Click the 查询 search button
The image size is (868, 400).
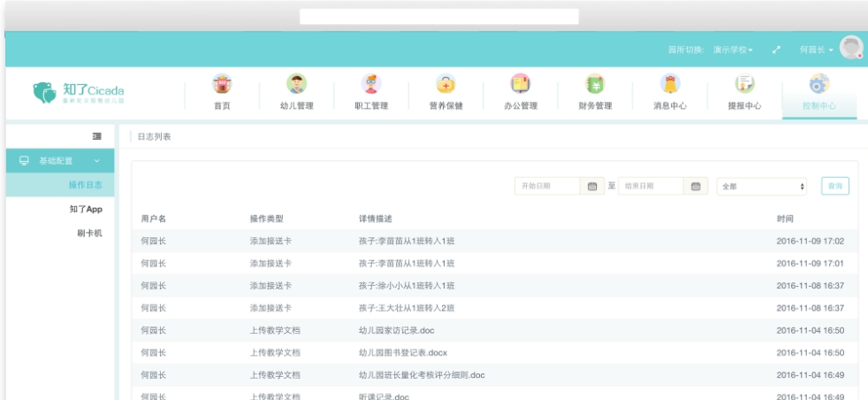point(834,186)
